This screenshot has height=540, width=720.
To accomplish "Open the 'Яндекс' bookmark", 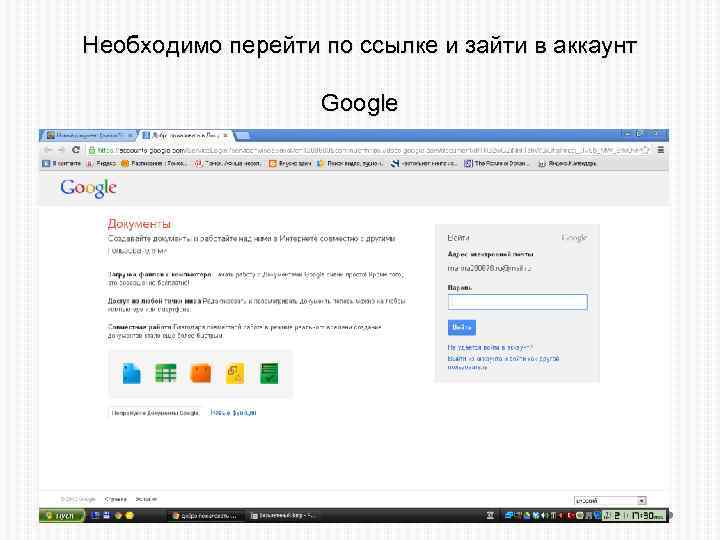I will tap(101, 163).
